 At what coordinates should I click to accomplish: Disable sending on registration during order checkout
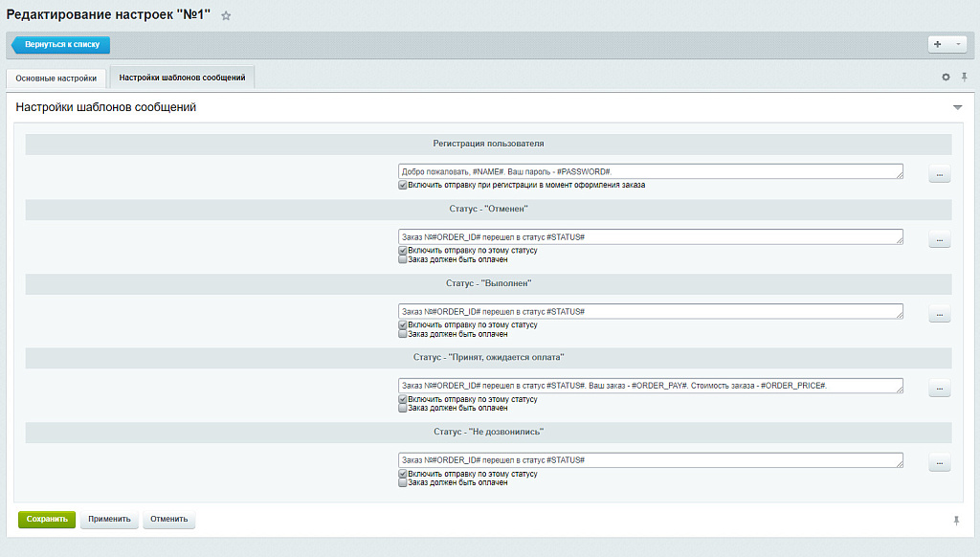point(403,185)
